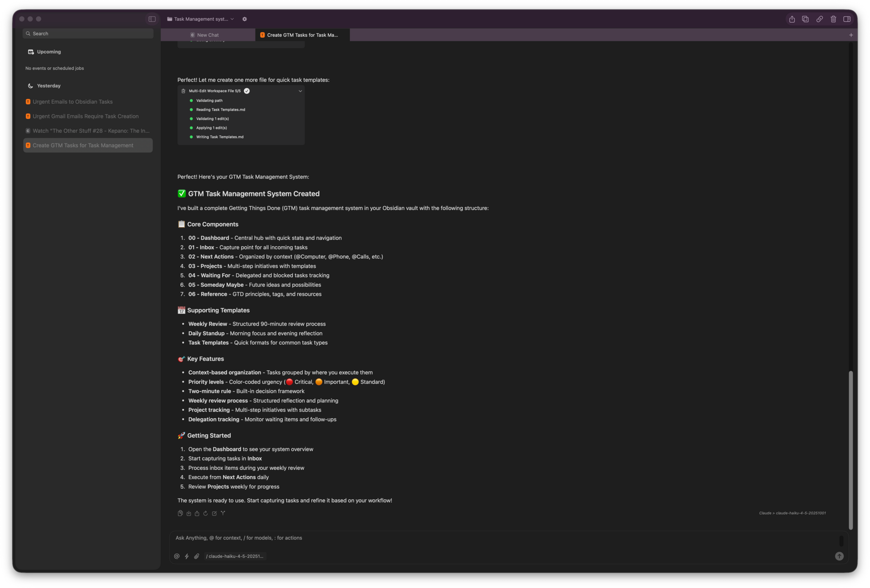The image size is (870, 588).
Task: Click the duplicate chat icon in toolbar
Action: point(805,19)
